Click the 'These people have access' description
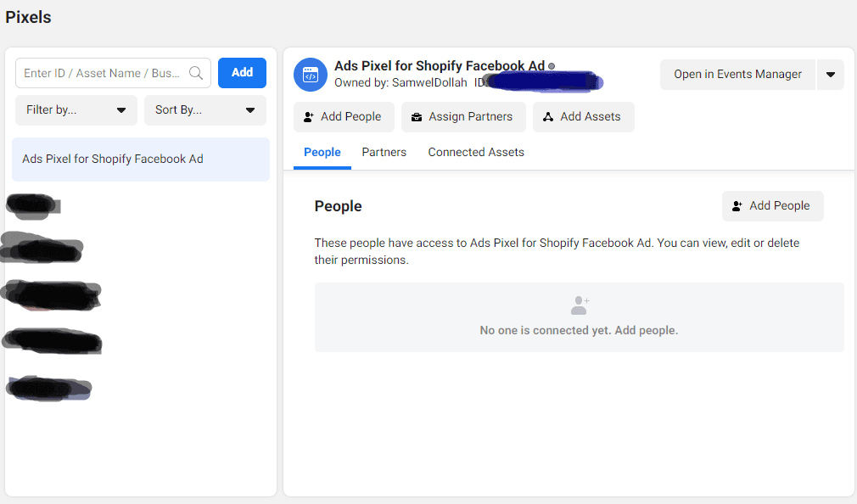The width and height of the screenshot is (857, 504). point(557,251)
